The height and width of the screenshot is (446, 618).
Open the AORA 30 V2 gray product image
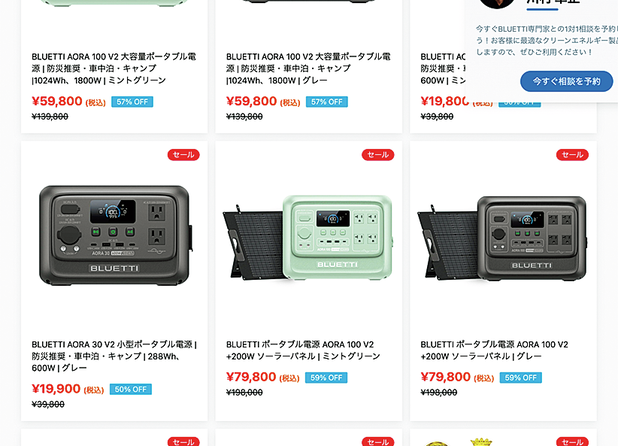coord(114,236)
